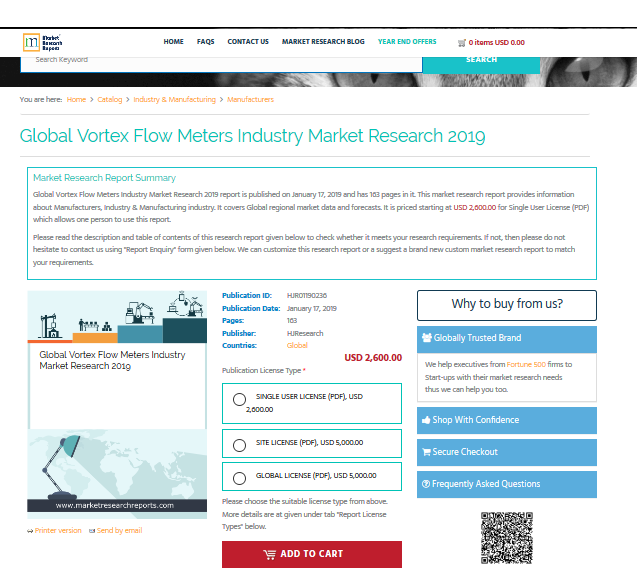
Task: Expand the Secure Checkout section
Action: pos(507,452)
